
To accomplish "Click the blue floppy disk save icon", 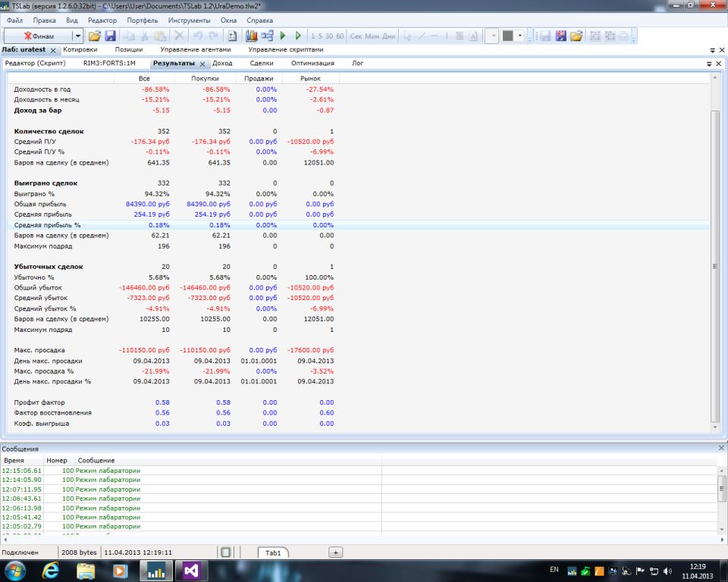I will [x=110, y=36].
